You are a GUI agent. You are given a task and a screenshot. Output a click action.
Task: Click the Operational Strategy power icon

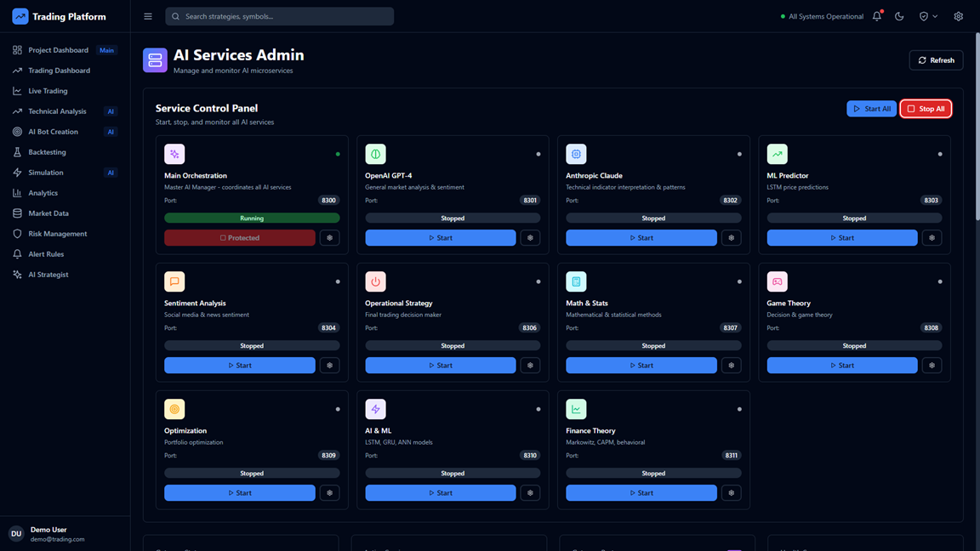[x=375, y=281]
